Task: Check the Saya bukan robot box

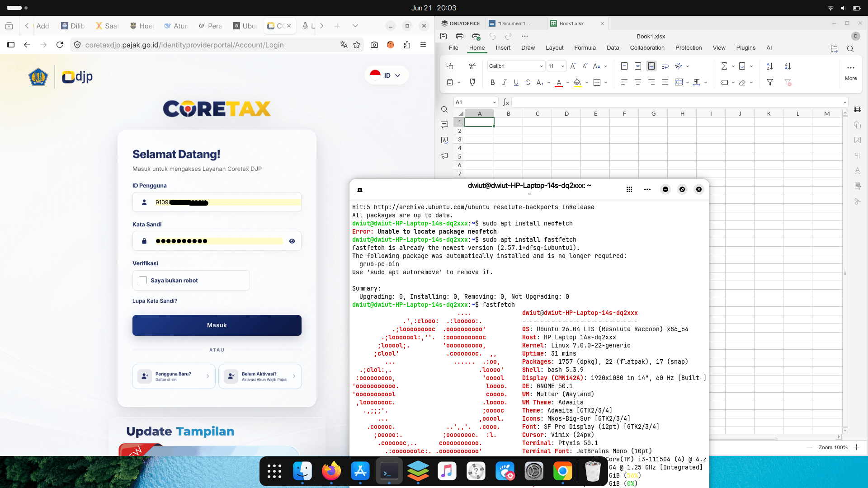Action: pyautogui.click(x=143, y=280)
